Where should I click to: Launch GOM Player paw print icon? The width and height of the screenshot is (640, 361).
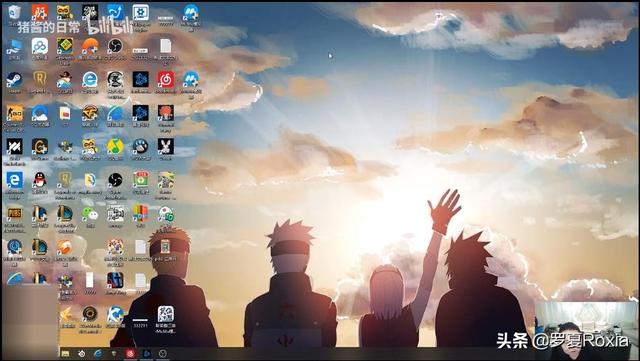tap(140, 146)
